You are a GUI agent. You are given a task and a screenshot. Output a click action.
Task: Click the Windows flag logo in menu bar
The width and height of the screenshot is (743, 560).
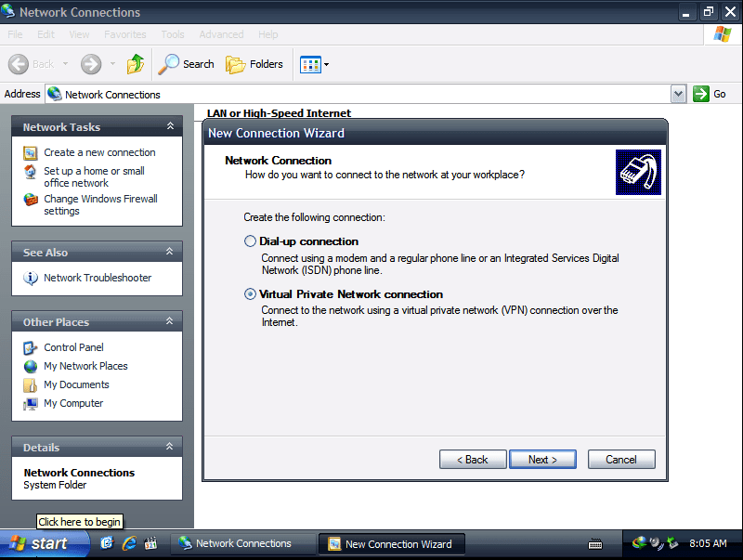tap(723, 34)
